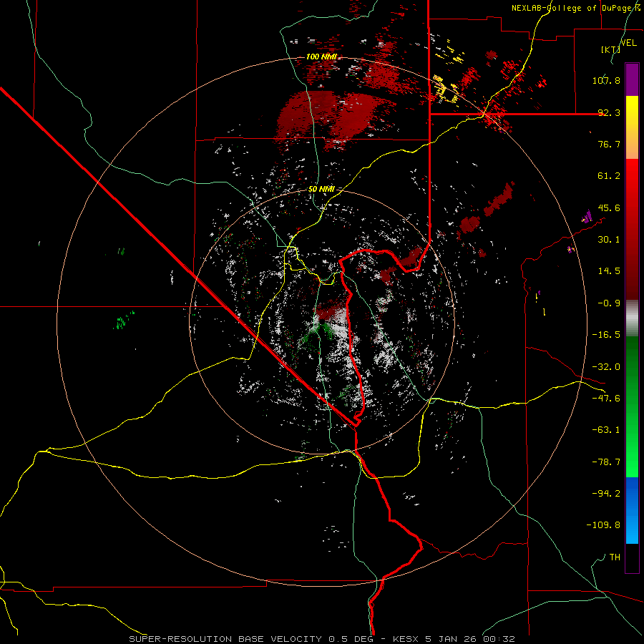Click the -78.7 value on velocity scale

click(606, 462)
